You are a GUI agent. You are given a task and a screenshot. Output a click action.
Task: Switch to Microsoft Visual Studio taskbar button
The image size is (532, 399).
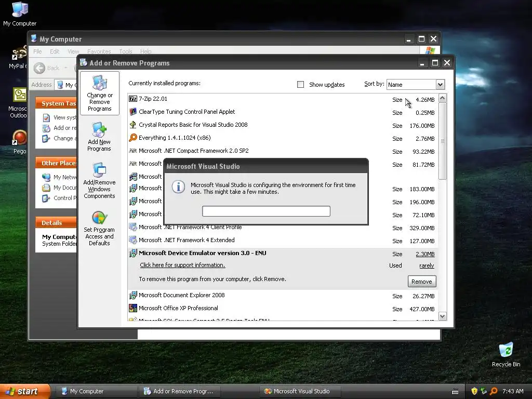300,391
